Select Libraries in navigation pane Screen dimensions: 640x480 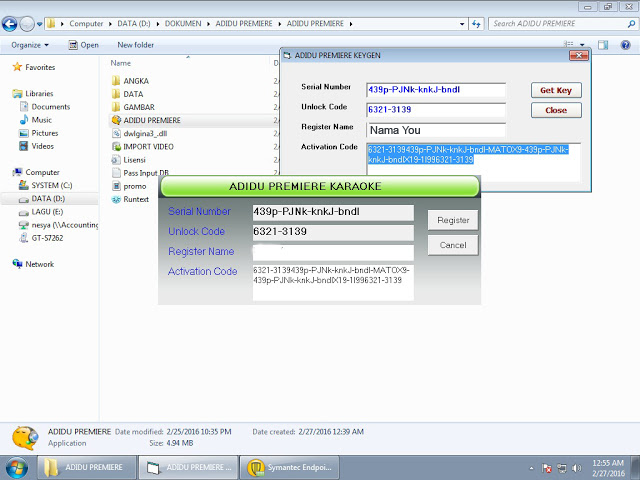pos(33,93)
